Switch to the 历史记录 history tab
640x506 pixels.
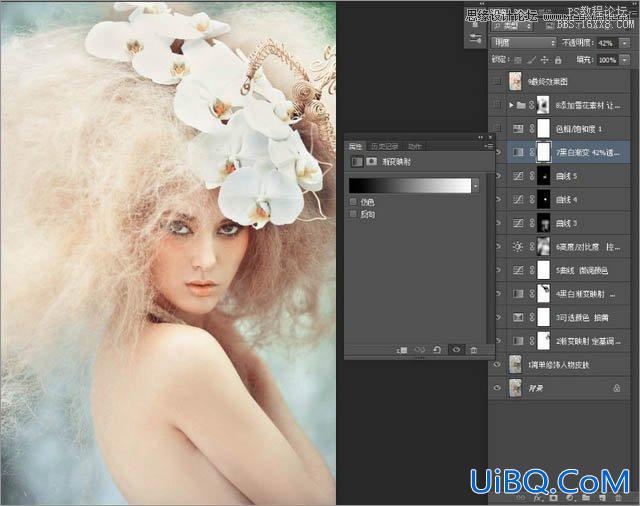tap(384, 146)
